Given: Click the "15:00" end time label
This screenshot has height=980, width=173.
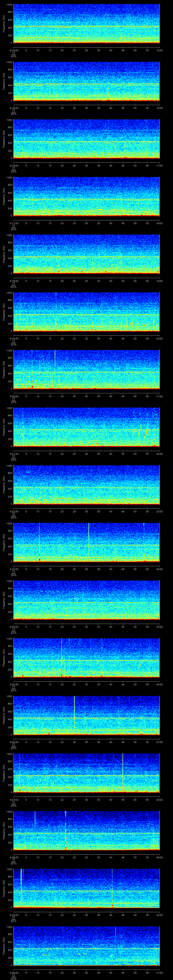Looking at the screenshot, I should 159,50.
